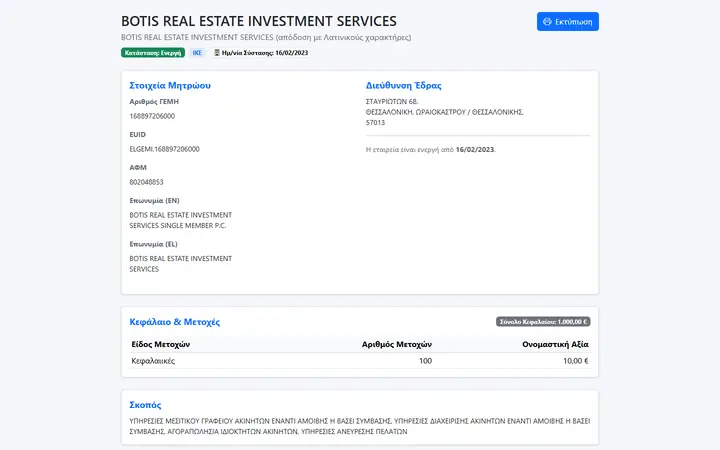This screenshot has width=720, height=450.
Task: Select the ΣΤΑΥΡΙΩΤΩΝ 6Β address line
Action: 392,101
